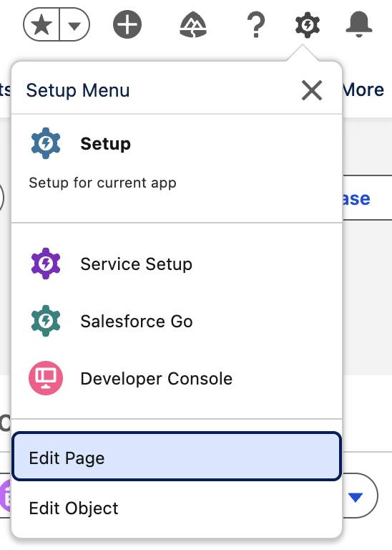The height and width of the screenshot is (550, 392).
Task: Click the blue Setup gear icon
Action: [x=46, y=143]
